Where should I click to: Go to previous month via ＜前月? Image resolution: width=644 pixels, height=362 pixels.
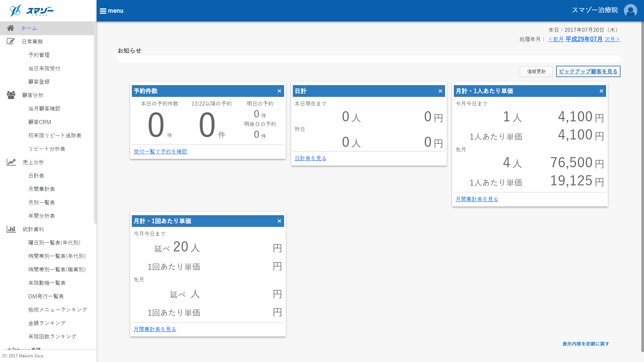click(x=555, y=40)
